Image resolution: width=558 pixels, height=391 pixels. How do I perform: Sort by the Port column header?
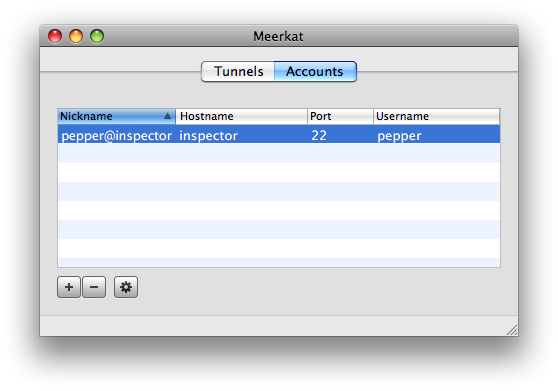pyautogui.click(x=340, y=116)
